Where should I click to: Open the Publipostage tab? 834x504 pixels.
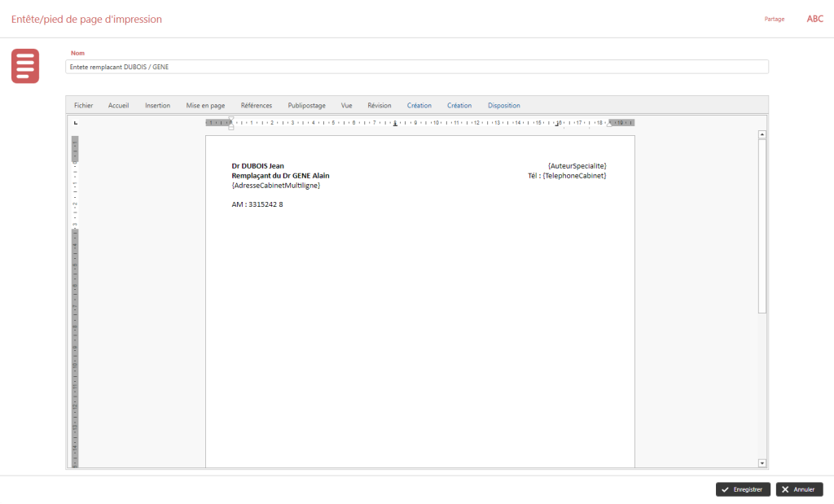(x=306, y=105)
